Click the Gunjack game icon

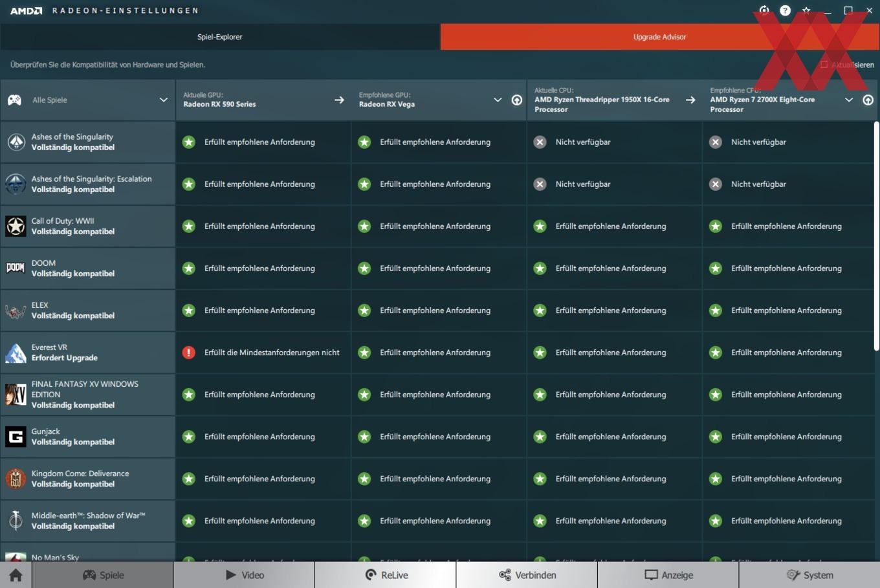(x=16, y=437)
